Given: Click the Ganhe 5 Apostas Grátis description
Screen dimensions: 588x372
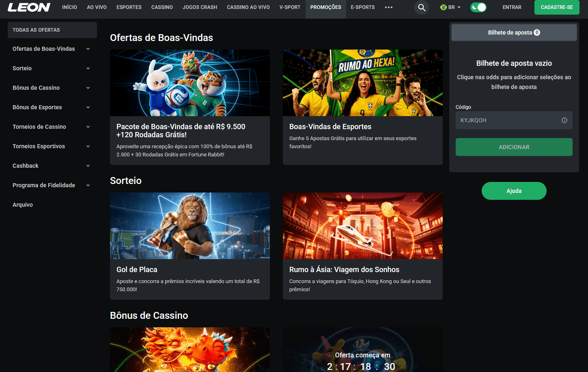Looking at the screenshot, I should point(353,142).
